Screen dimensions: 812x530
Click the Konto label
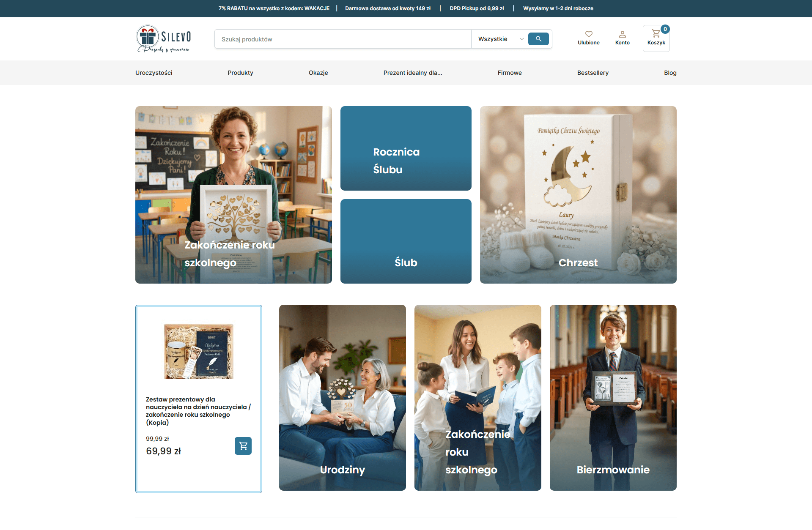point(623,43)
